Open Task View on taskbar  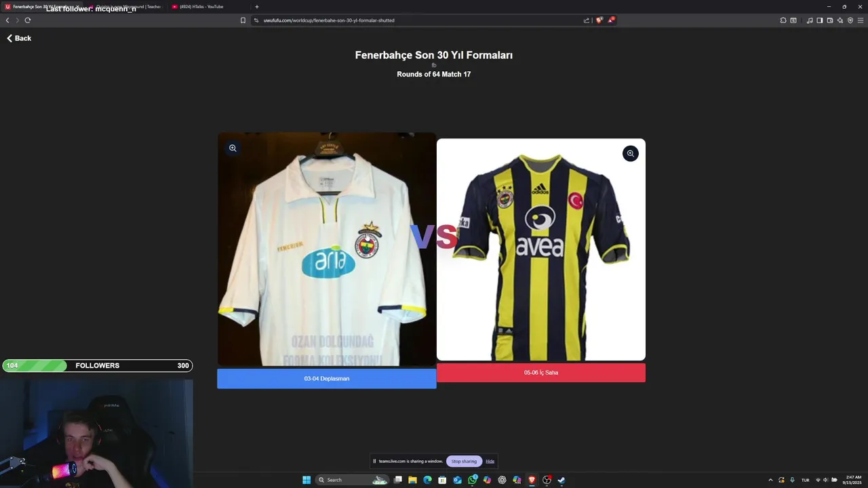point(398,480)
